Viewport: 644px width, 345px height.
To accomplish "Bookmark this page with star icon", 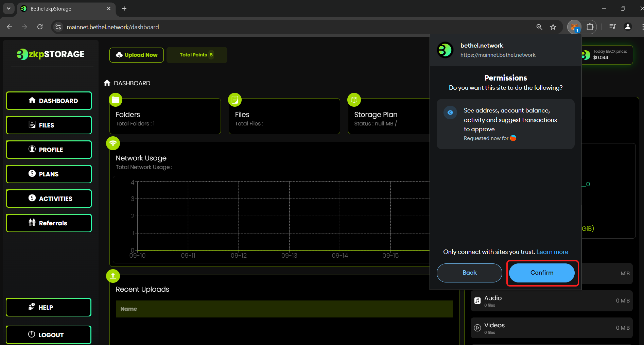I will click(x=553, y=27).
